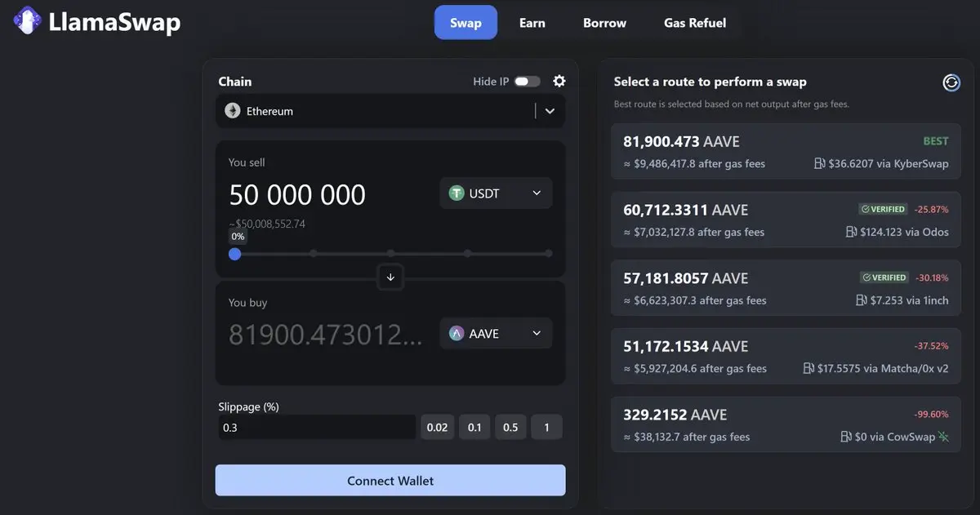This screenshot has width=980, height=515.
Task: Click the $124.123 via Odos text
Action: [x=905, y=232]
